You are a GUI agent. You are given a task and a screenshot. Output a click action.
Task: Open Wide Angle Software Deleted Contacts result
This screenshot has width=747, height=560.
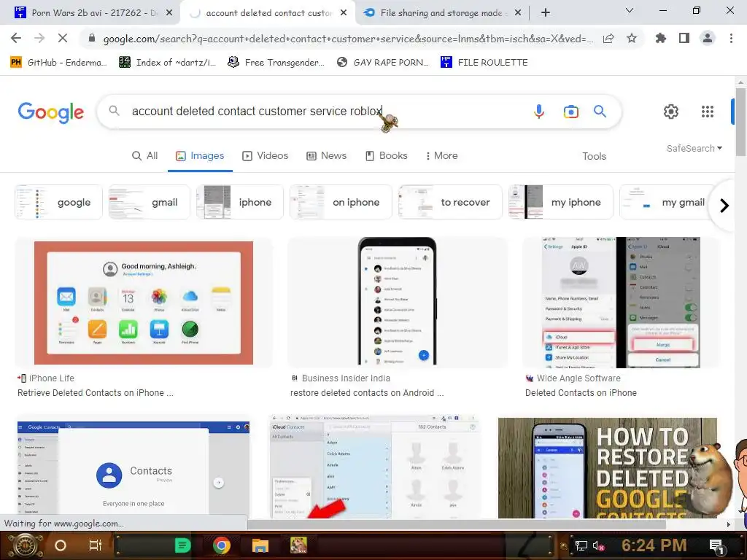click(x=581, y=393)
